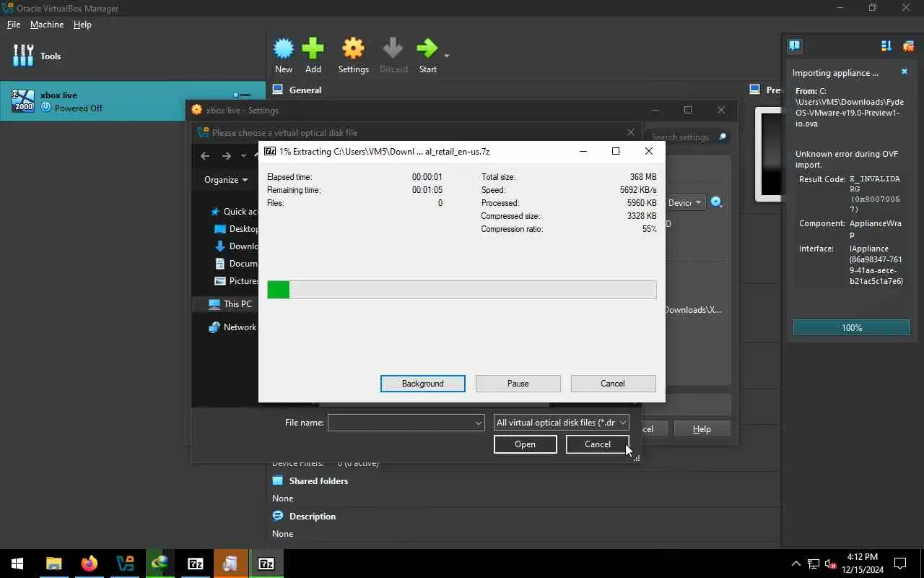Click the New machine toolbar icon

point(284,56)
